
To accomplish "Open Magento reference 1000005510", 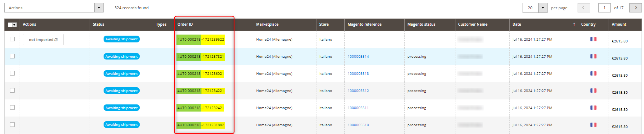I will [x=358, y=125].
